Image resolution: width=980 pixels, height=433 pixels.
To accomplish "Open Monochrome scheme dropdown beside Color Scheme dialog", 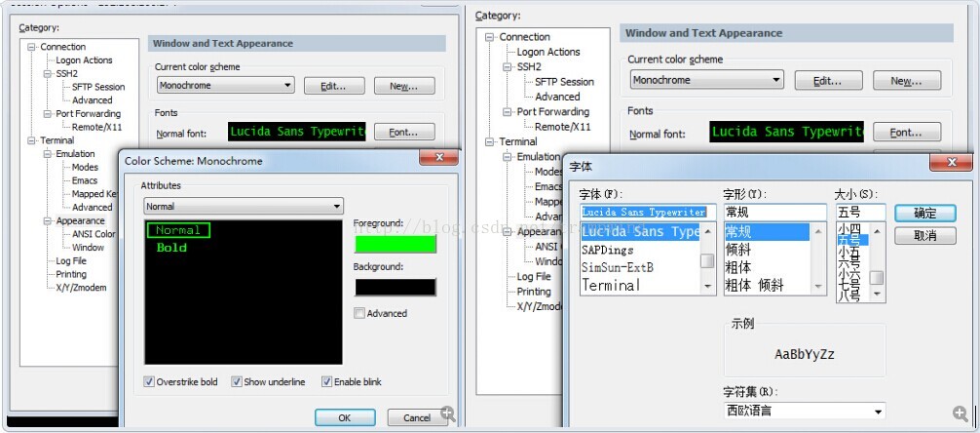I will (226, 85).
